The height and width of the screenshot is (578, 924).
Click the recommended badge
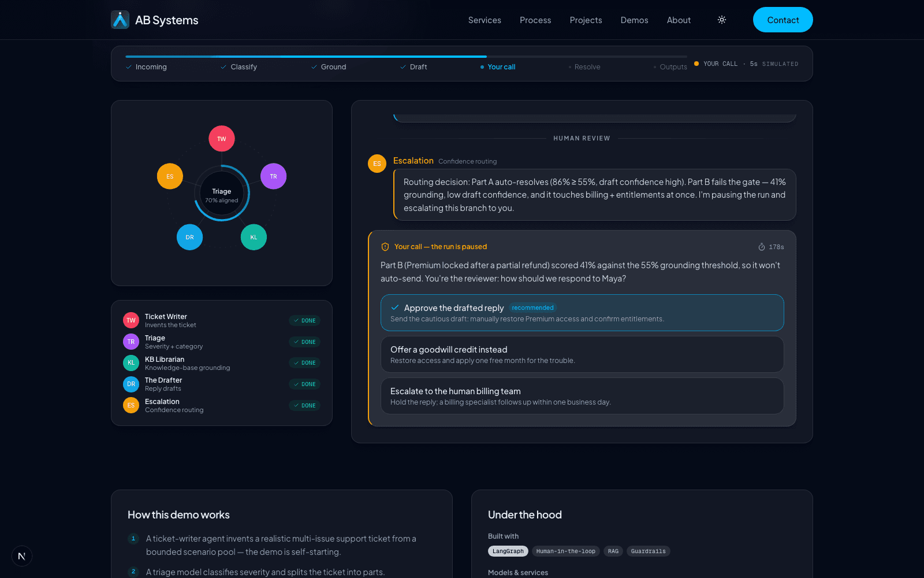[532, 308]
